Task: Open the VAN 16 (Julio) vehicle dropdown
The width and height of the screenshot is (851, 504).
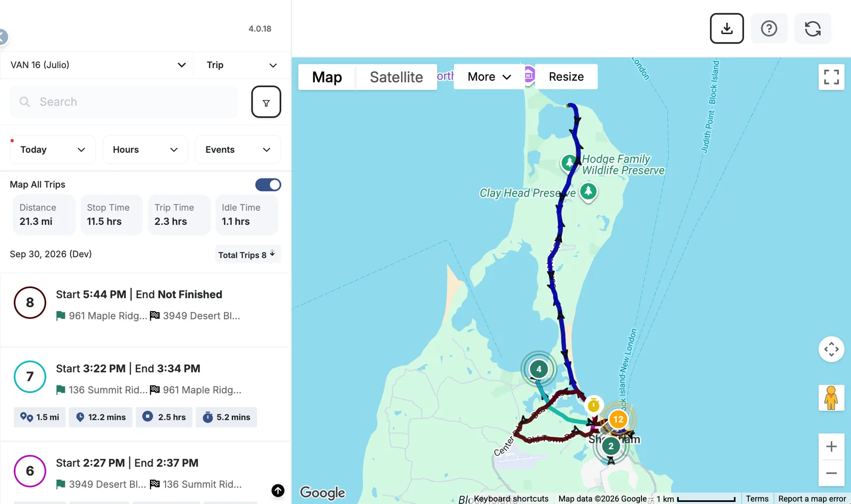Action: coord(97,65)
